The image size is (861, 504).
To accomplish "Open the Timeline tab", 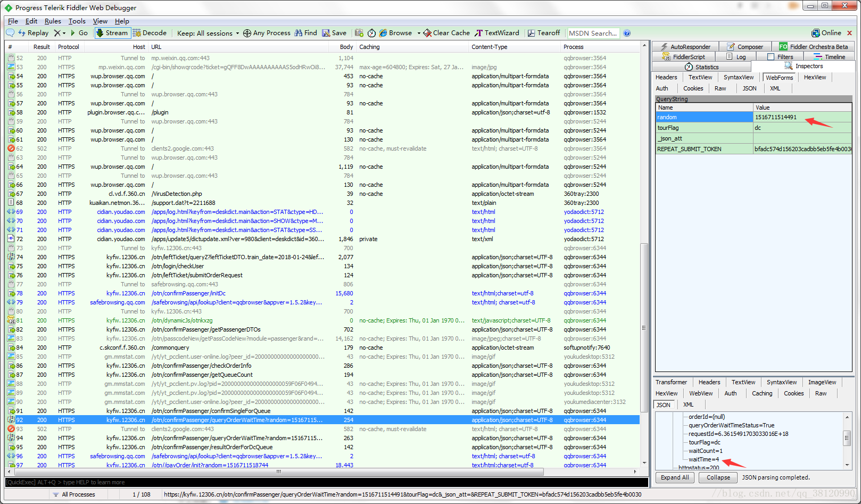I will (x=830, y=57).
